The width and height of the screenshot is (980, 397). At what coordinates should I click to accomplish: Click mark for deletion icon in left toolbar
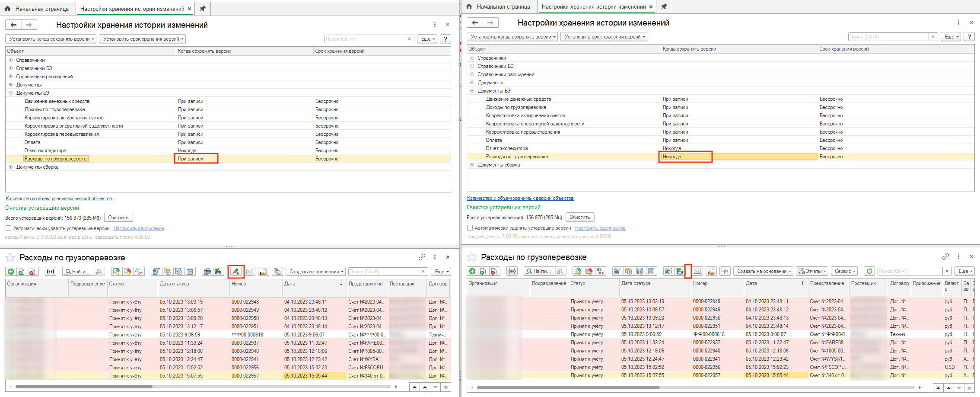click(32, 272)
